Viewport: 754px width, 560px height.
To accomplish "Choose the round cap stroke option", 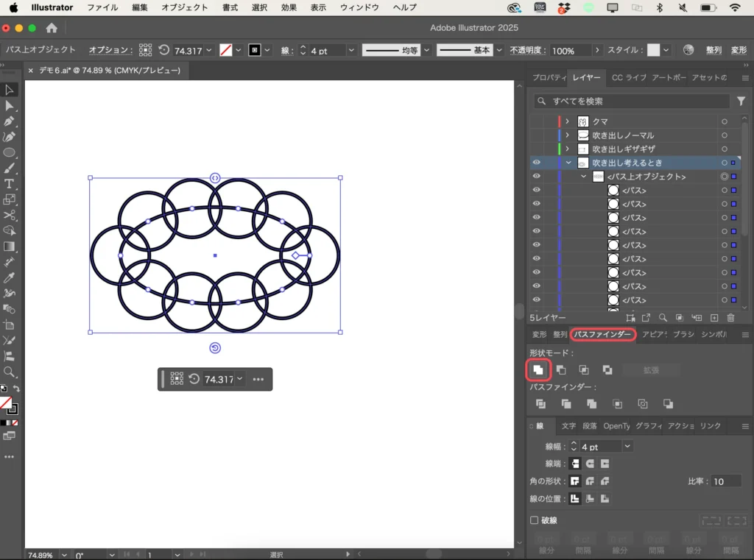I will (x=589, y=464).
